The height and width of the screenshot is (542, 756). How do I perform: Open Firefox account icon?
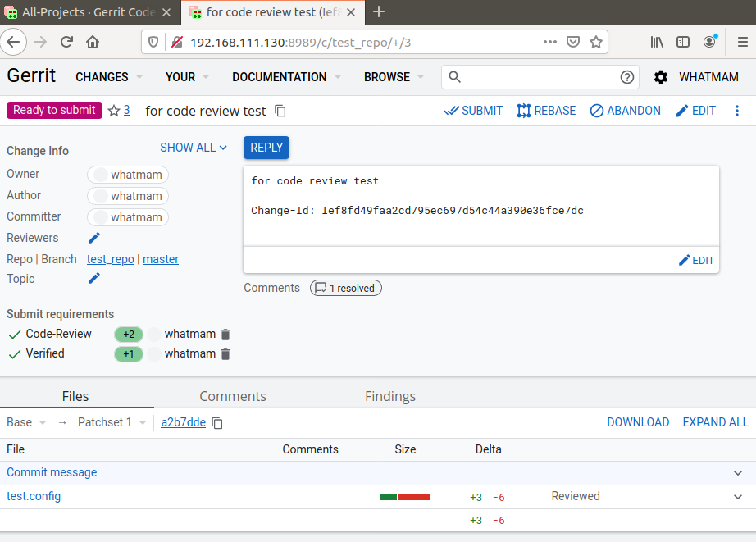709,42
